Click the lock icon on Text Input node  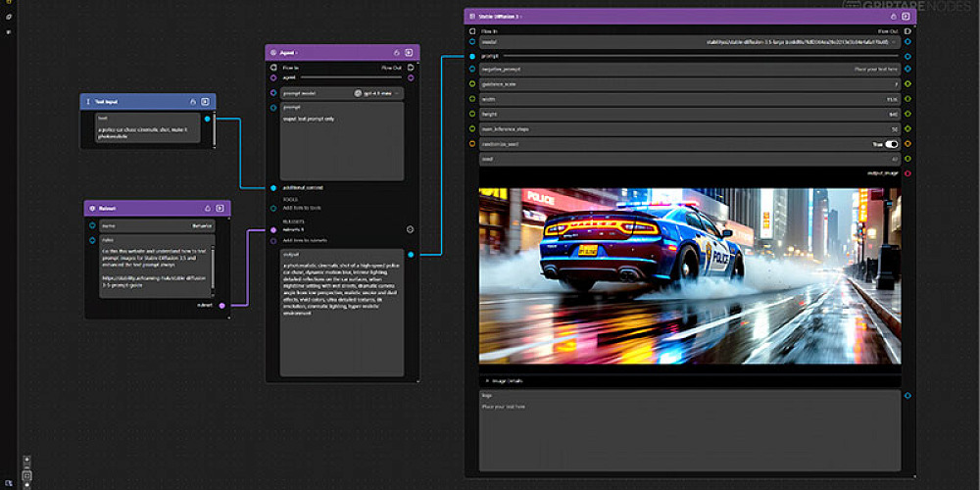pyautogui.click(x=192, y=101)
